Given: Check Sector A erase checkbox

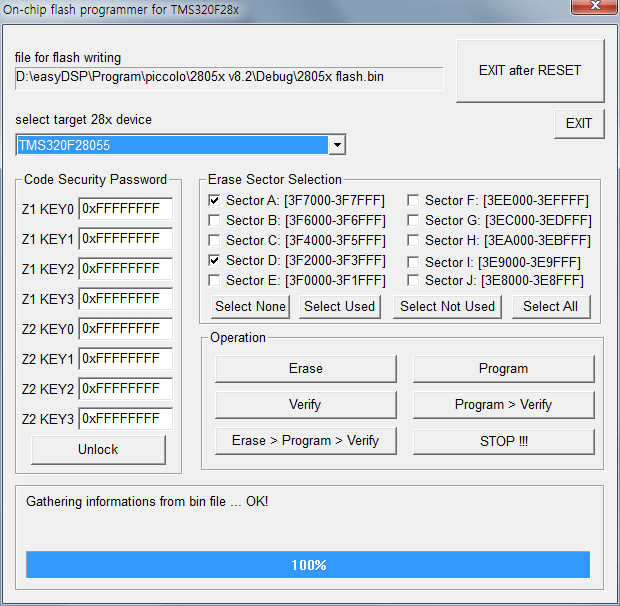Looking at the screenshot, I should click(x=214, y=200).
